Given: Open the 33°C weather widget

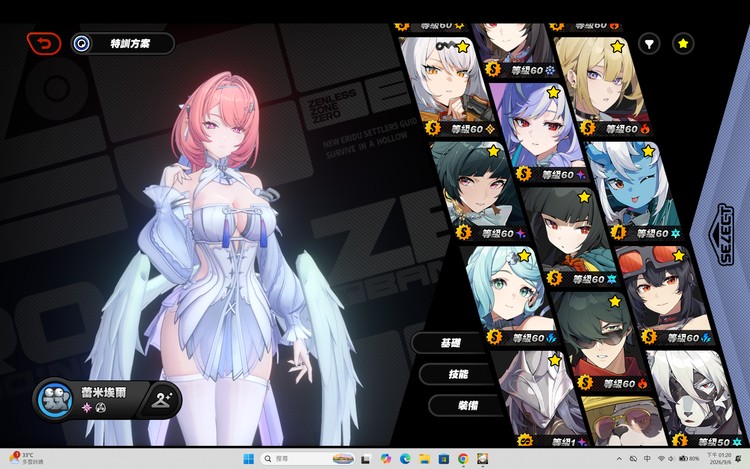Looking at the screenshot, I should (27, 458).
